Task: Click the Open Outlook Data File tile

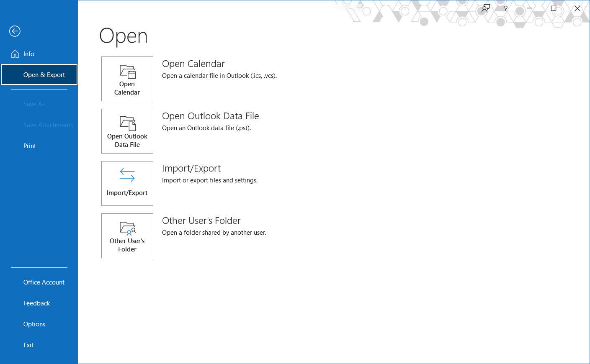Action: click(x=127, y=131)
